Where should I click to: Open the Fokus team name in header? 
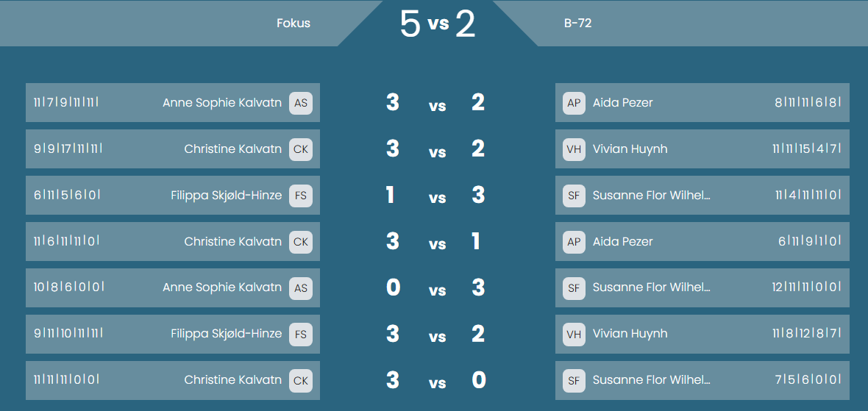(x=294, y=24)
